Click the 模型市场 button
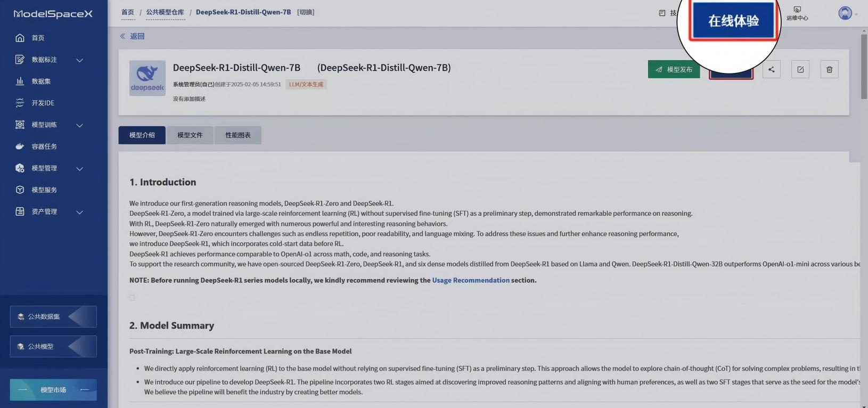 pyautogui.click(x=53, y=390)
